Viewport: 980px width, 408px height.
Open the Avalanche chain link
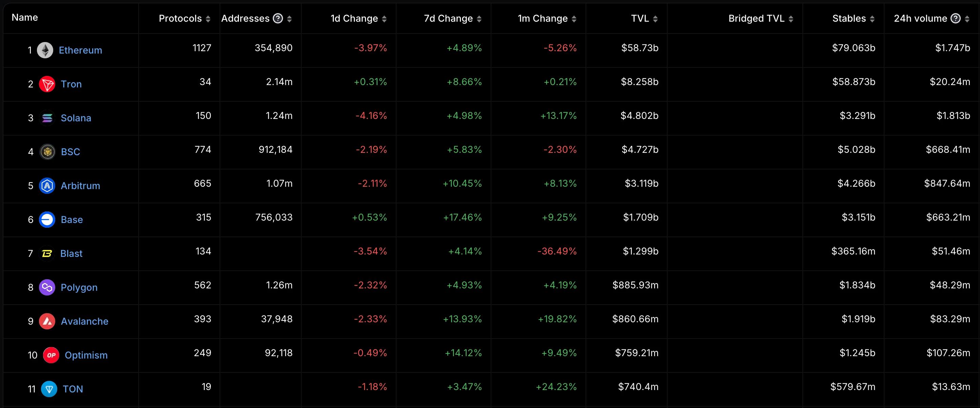click(84, 321)
